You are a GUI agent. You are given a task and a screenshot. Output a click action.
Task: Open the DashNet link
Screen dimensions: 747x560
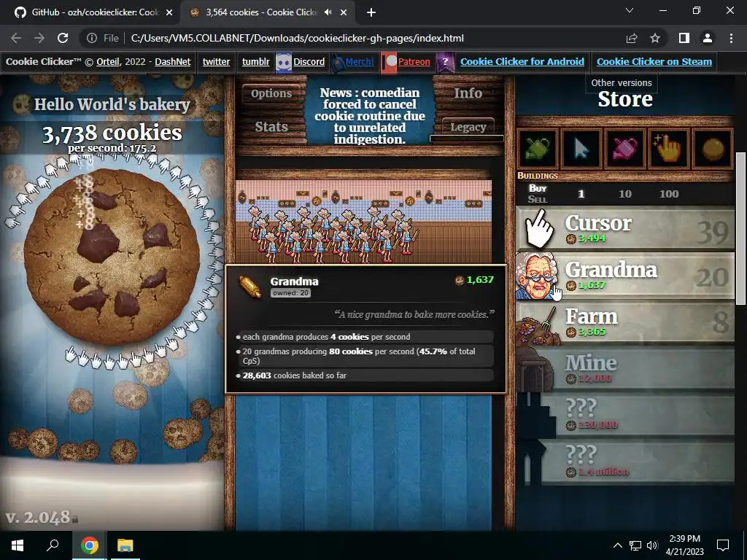[172, 62]
